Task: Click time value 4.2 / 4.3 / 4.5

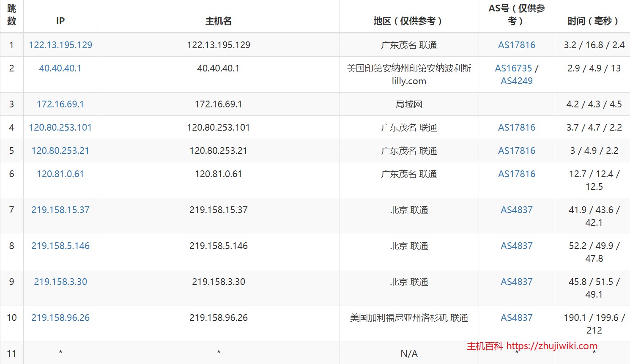Action: tap(594, 104)
